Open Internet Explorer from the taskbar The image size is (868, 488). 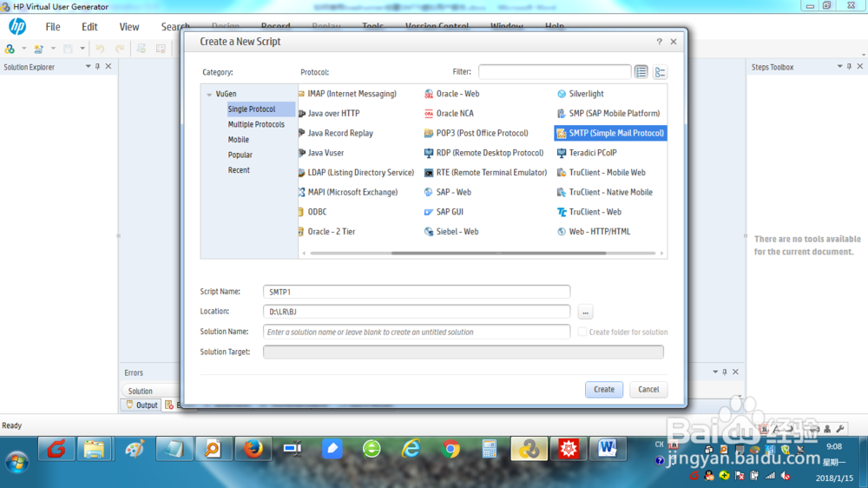coord(411,449)
